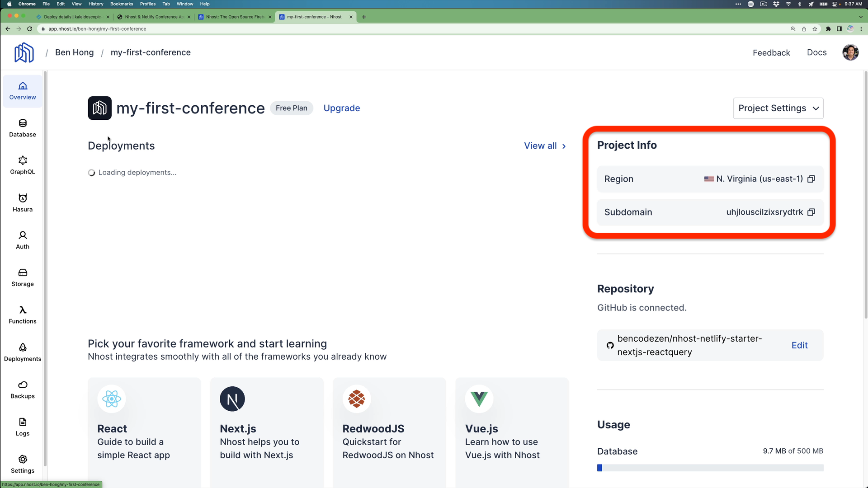The height and width of the screenshot is (488, 868).
Task: Edit the connected GitHub repository
Action: [799, 346]
